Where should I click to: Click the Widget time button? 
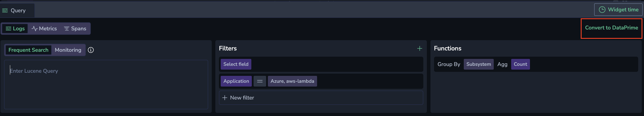(x=618, y=10)
